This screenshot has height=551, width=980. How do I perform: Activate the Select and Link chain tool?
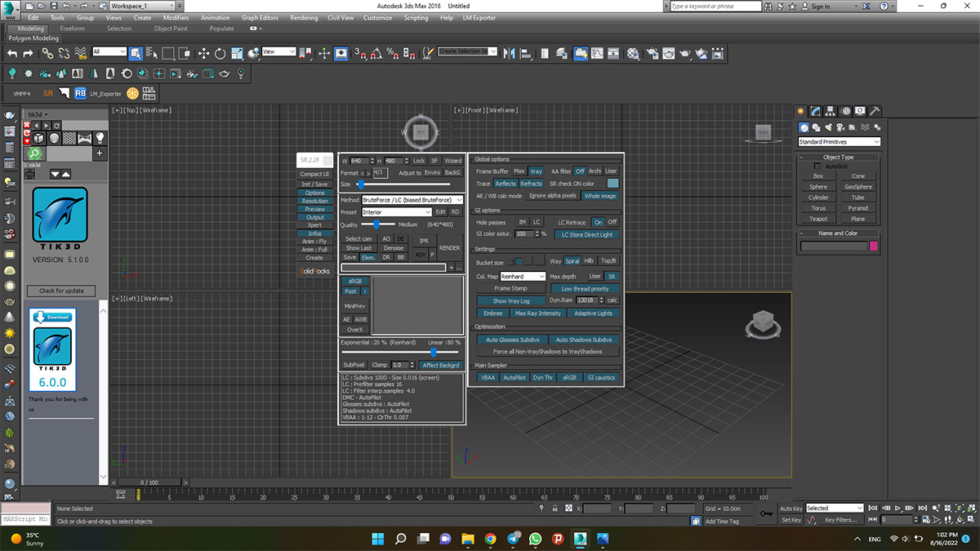tap(48, 53)
